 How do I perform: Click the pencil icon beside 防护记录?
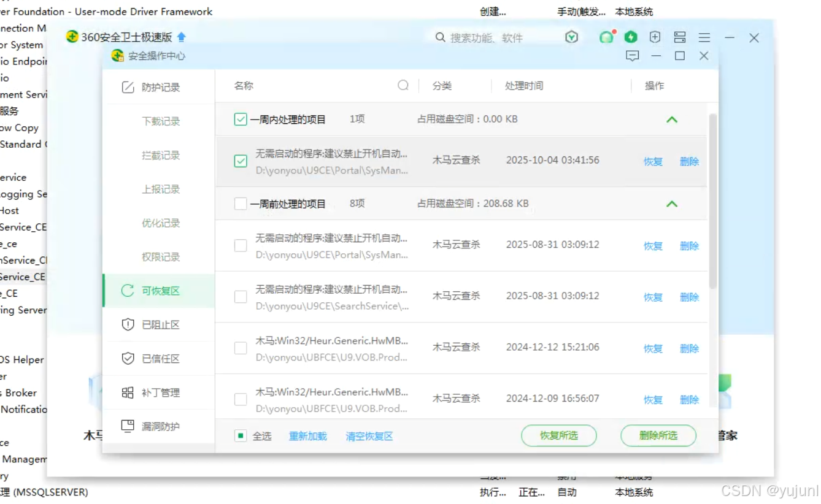128,87
